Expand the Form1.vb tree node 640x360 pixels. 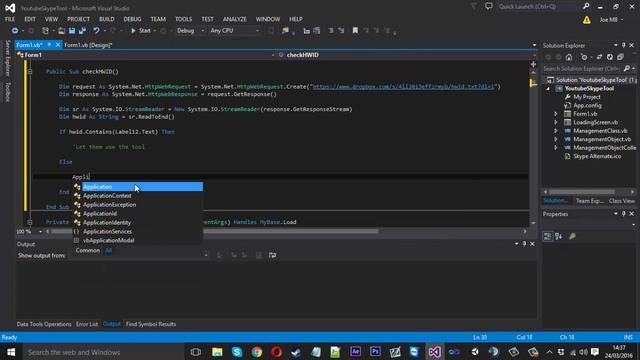click(x=556, y=114)
